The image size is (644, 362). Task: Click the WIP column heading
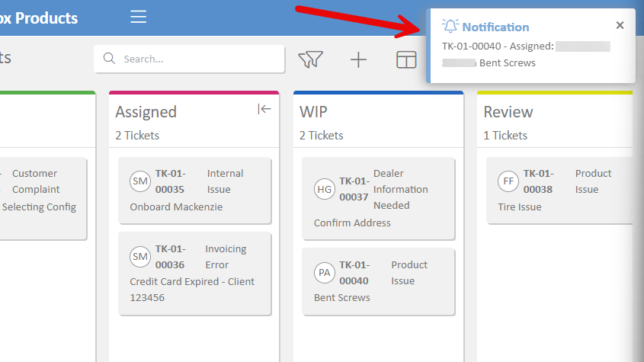click(x=313, y=112)
